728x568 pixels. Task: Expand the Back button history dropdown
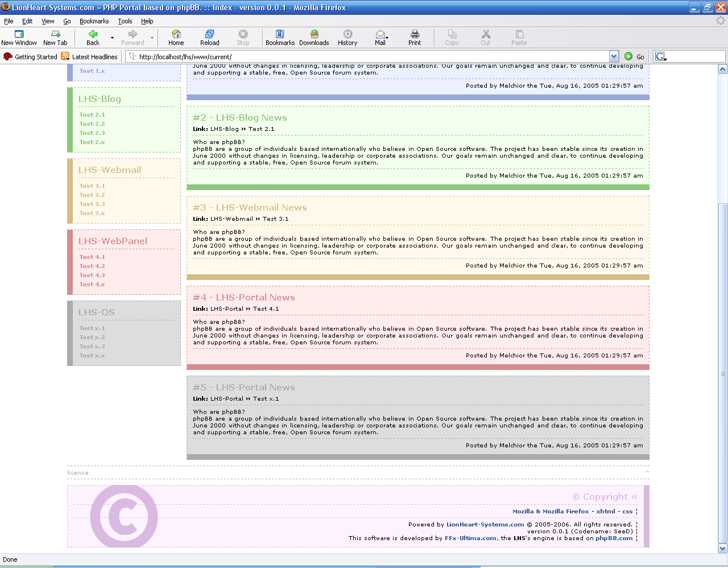(x=112, y=38)
